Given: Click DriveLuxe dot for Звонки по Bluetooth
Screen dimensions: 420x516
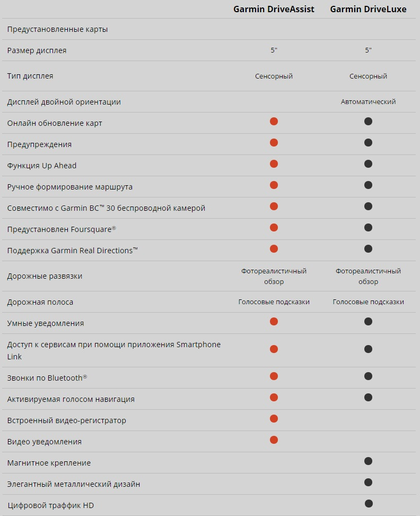Looking at the screenshot, I should point(368,376).
